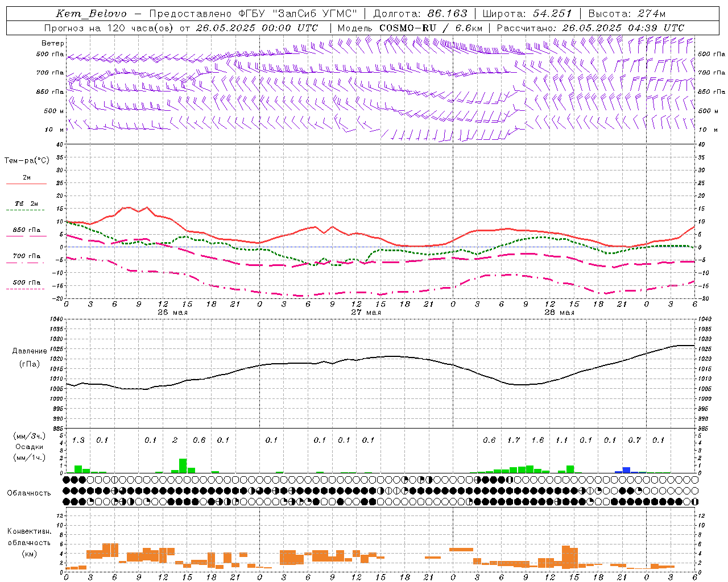Image resolution: width=728 pixels, height=582 pixels.
Task: Click the blue precipitation bar
Action: pos(626,469)
